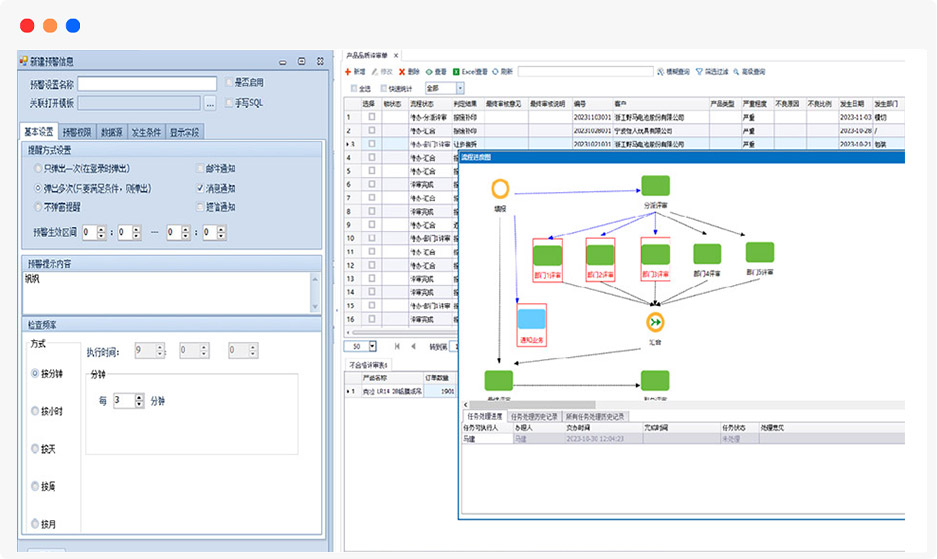Click the 新增 add record icon
Viewport: 937px width, 559px height.
pyautogui.click(x=349, y=72)
